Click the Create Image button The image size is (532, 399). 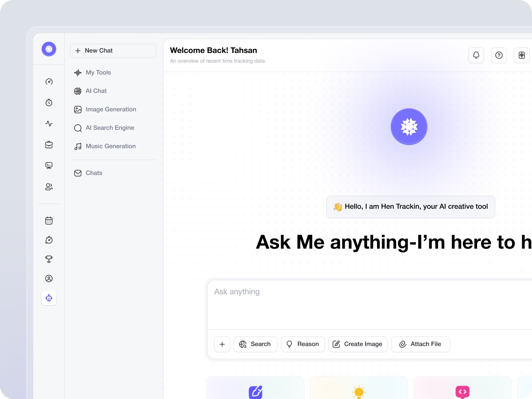pos(358,344)
